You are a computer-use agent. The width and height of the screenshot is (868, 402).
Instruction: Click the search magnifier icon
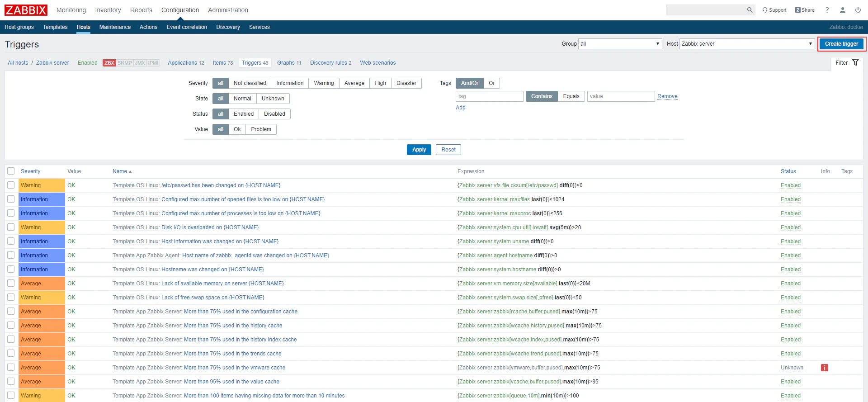click(x=750, y=10)
